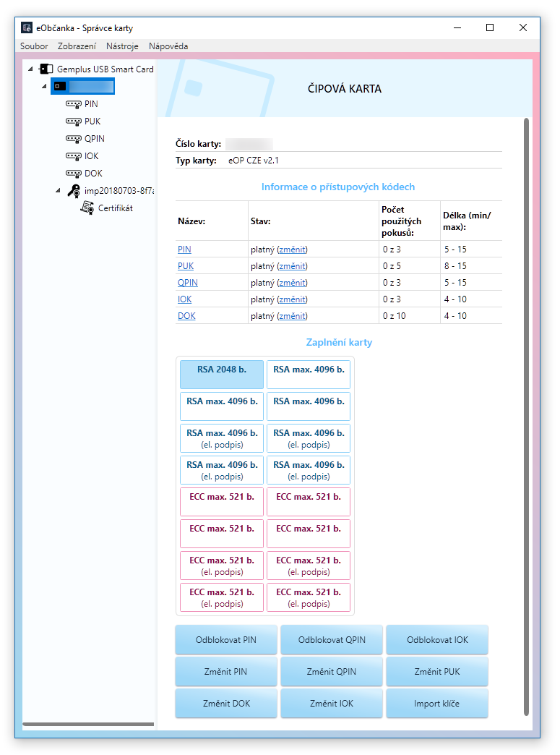Screen dimensions: 560x755
Task: Select the Certifikát tree item
Action: [x=116, y=208]
